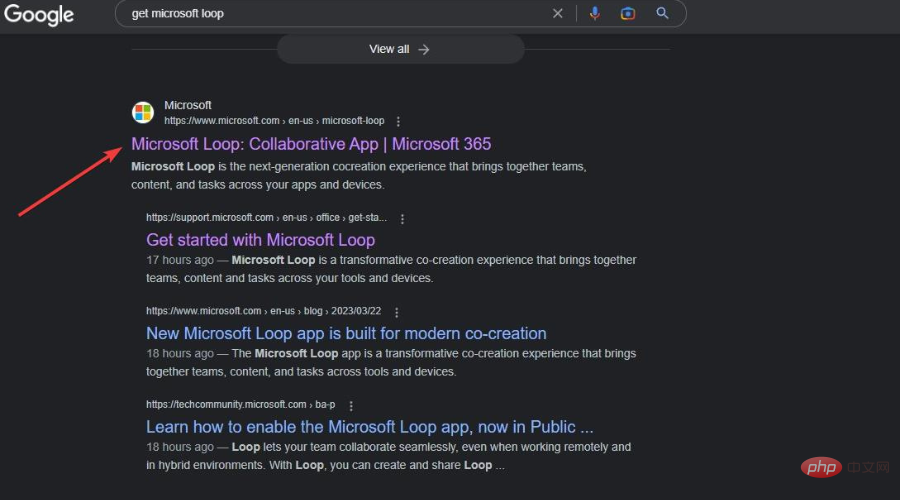Click the www.microsoft.com en-us microsoft-loop URL

pyautogui.click(x=274, y=121)
